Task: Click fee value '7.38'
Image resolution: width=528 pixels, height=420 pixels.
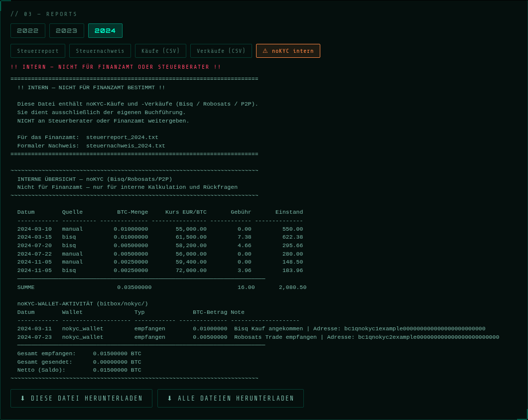Action: pyautogui.click(x=244, y=237)
